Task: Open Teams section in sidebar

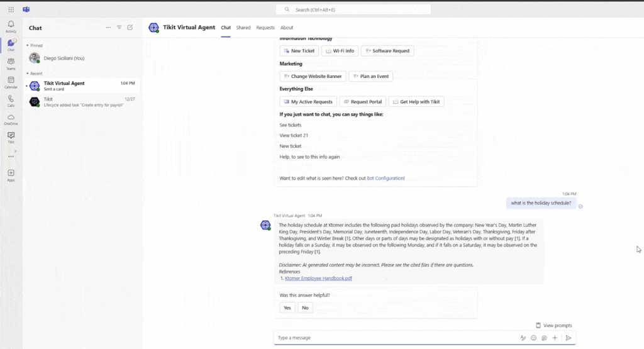Action: tap(11, 64)
